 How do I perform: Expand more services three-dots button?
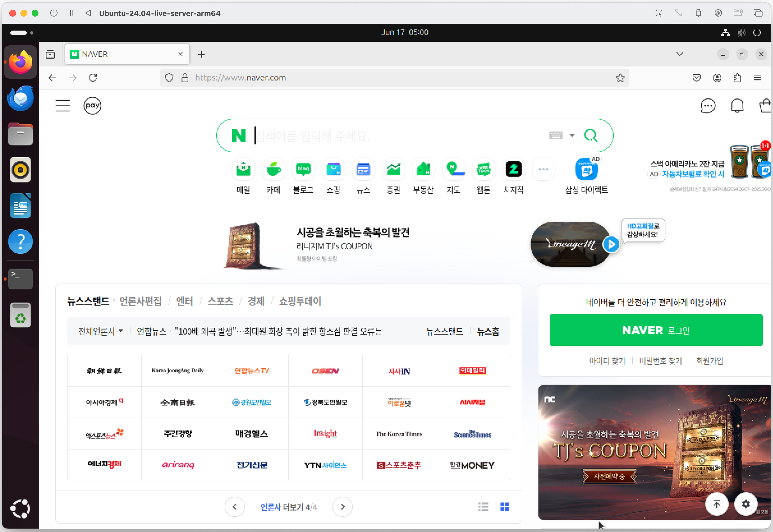coord(543,169)
